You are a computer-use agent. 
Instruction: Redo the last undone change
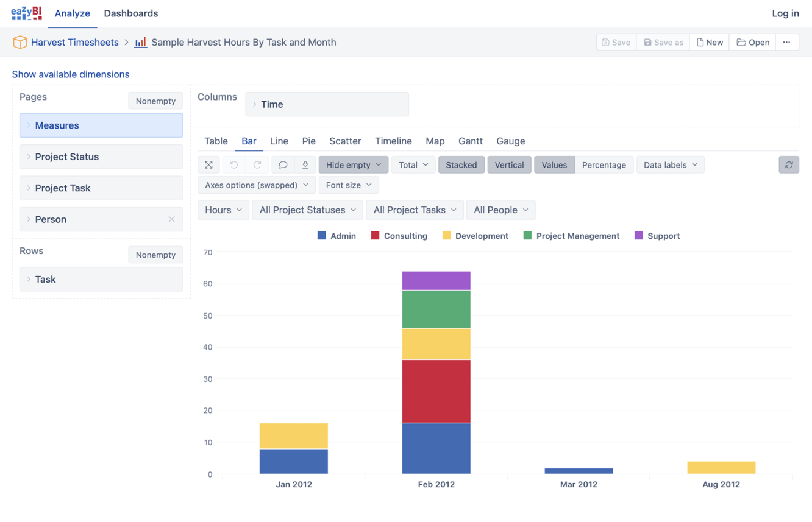click(x=257, y=164)
